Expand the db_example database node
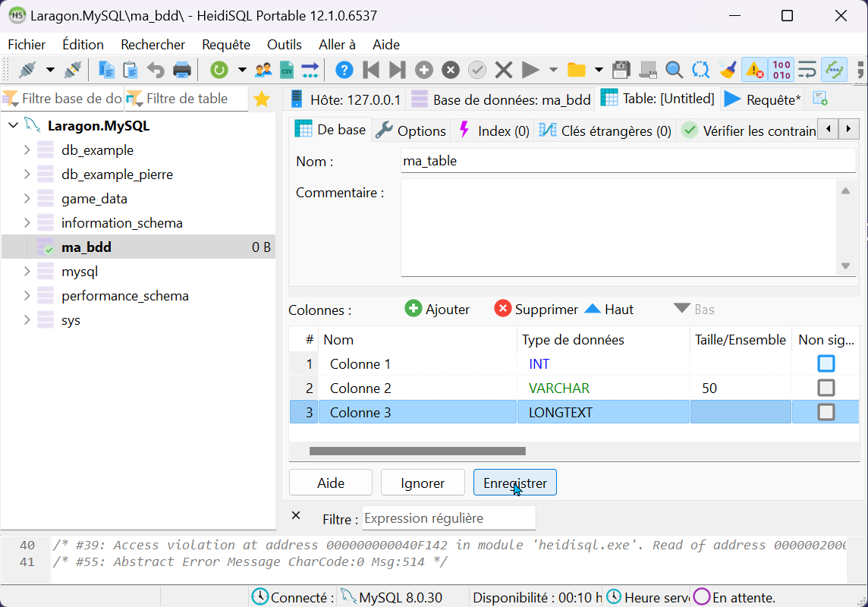 27,150
